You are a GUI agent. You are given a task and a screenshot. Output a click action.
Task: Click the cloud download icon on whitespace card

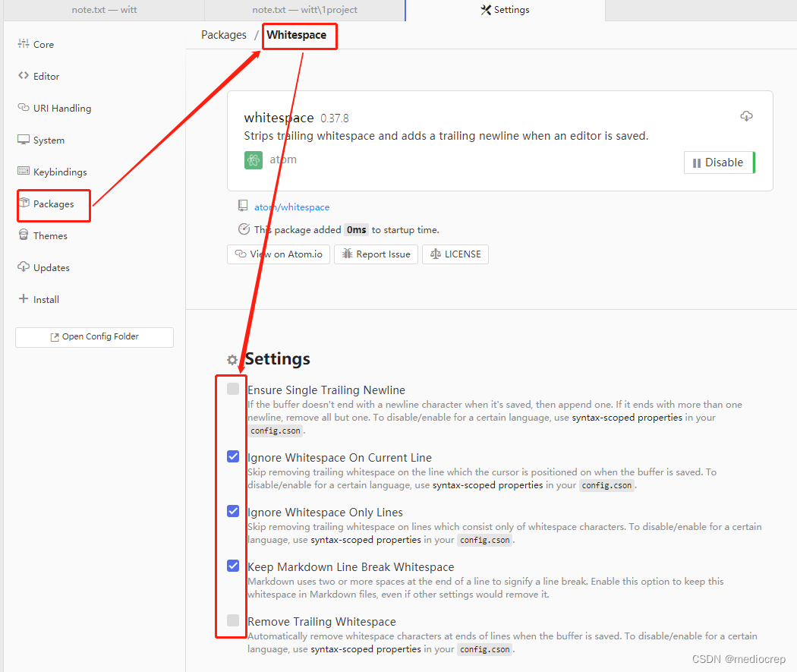click(746, 116)
